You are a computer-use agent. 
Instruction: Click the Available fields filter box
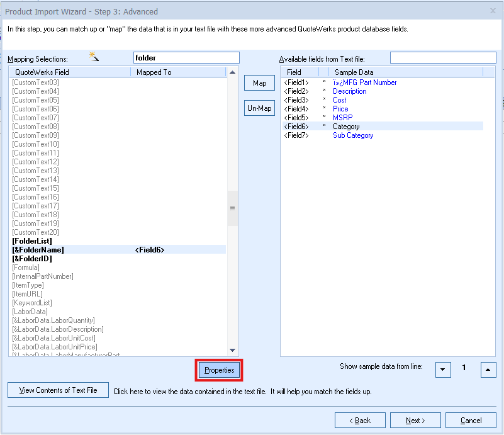442,58
